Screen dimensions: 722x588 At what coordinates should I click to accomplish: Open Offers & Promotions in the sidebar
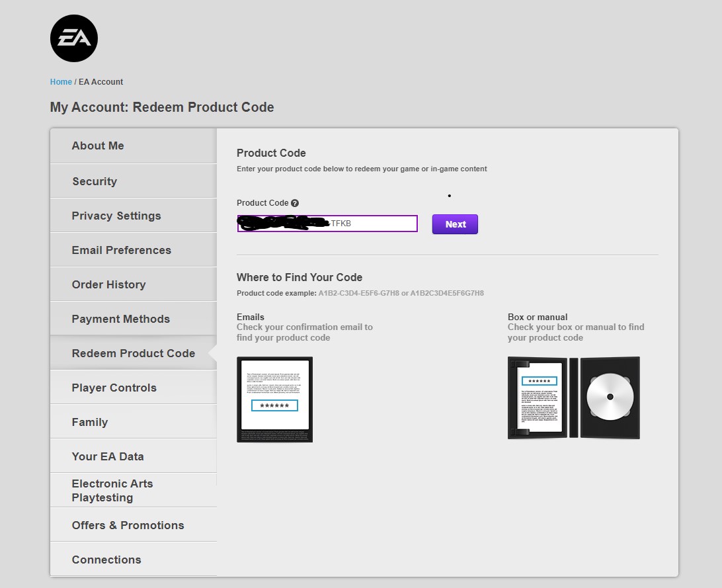coord(133,525)
